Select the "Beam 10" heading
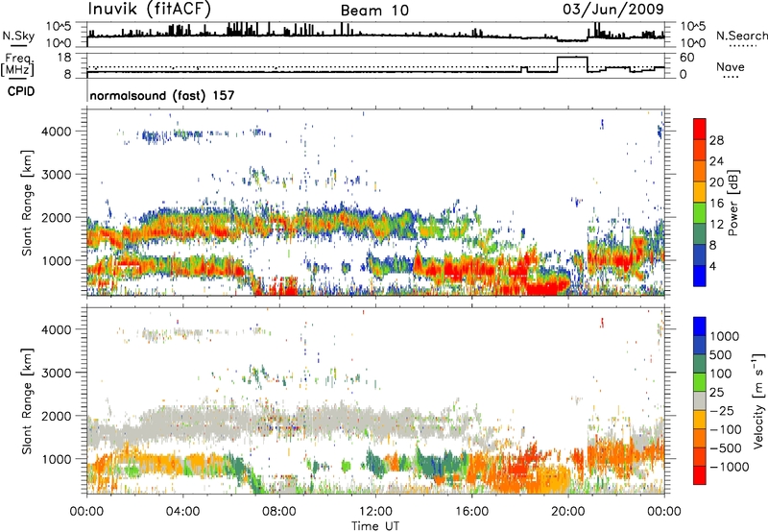This screenshot has height=532, width=768. point(374,11)
